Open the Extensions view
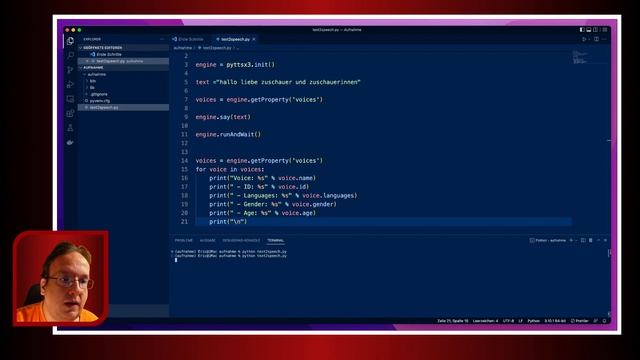640x360 pixels. (70, 113)
